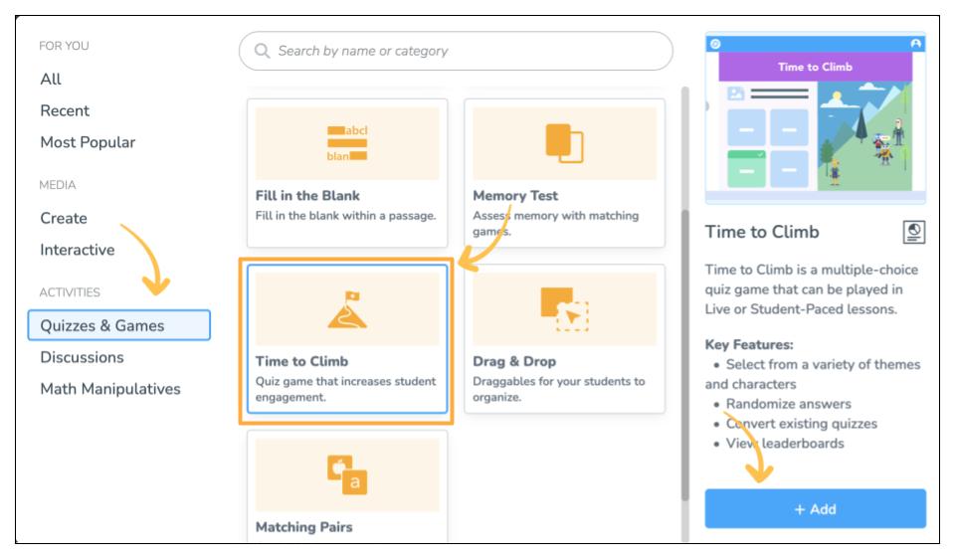Open the Create media category
The height and width of the screenshot is (560, 956).
[64, 218]
